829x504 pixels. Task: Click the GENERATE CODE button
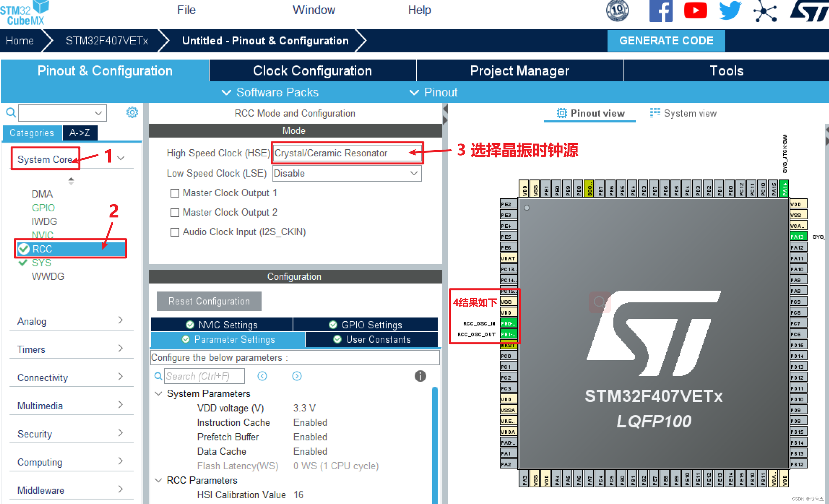pos(666,41)
